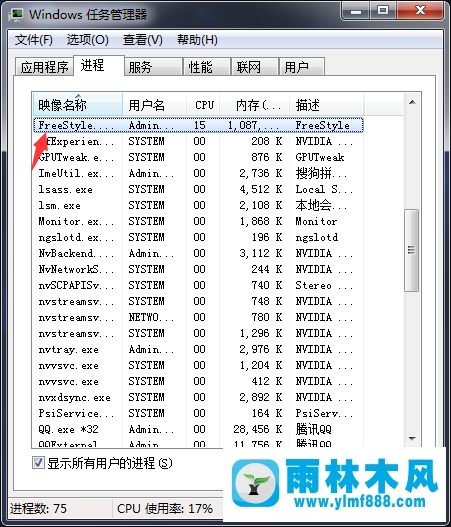Click the 4,512 K memory cell
The image size is (451, 527).
coord(261,189)
